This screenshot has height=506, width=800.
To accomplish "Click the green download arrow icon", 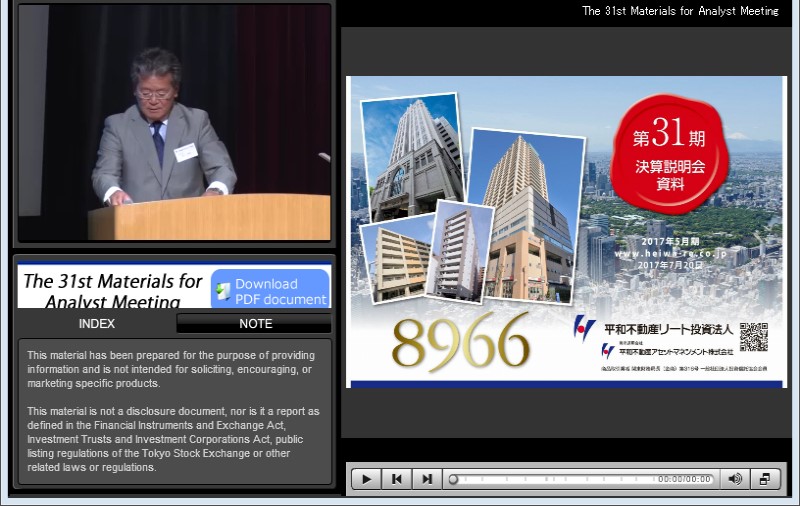I will 222,291.
